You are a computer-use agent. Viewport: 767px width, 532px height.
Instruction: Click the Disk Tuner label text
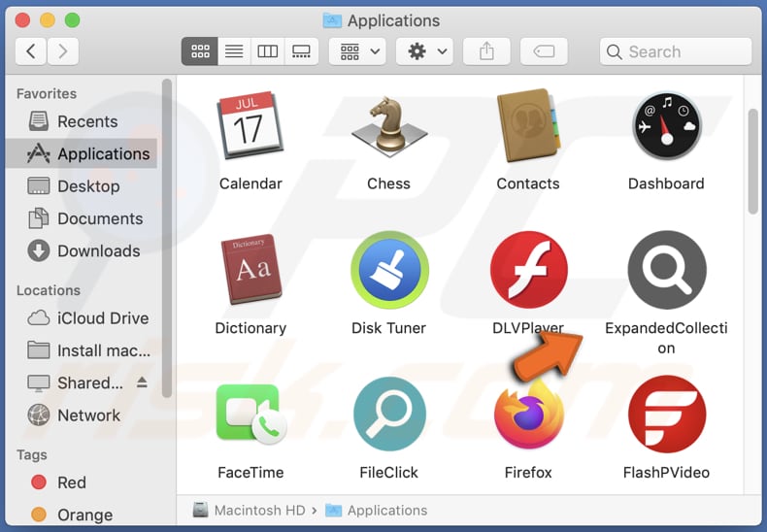click(x=389, y=327)
